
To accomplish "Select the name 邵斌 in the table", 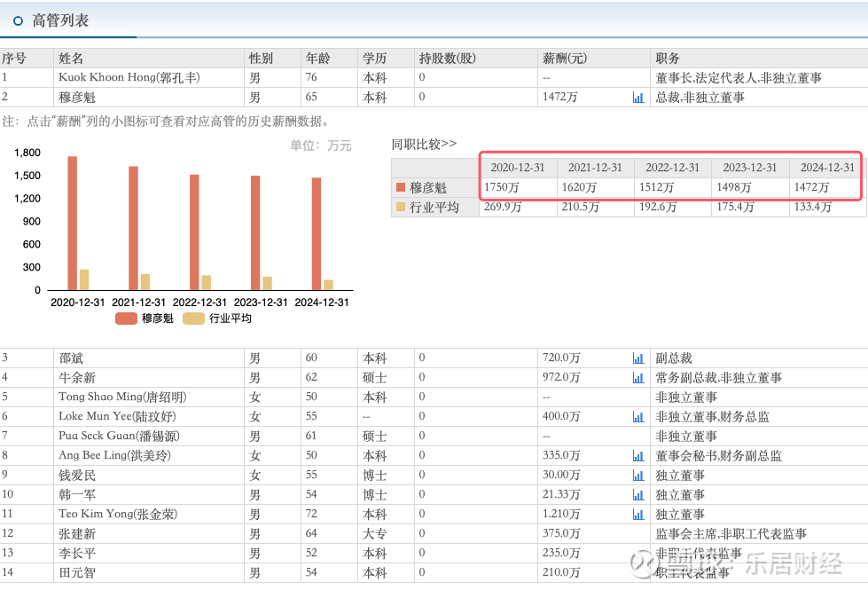I will tap(71, 358).
